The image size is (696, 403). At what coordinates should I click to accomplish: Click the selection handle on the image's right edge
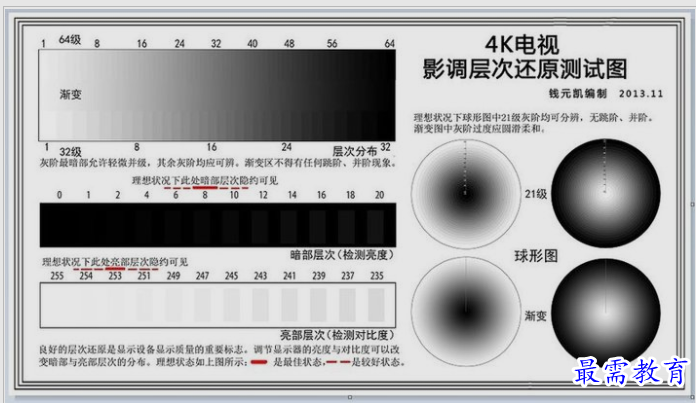(x=692, y=204)
